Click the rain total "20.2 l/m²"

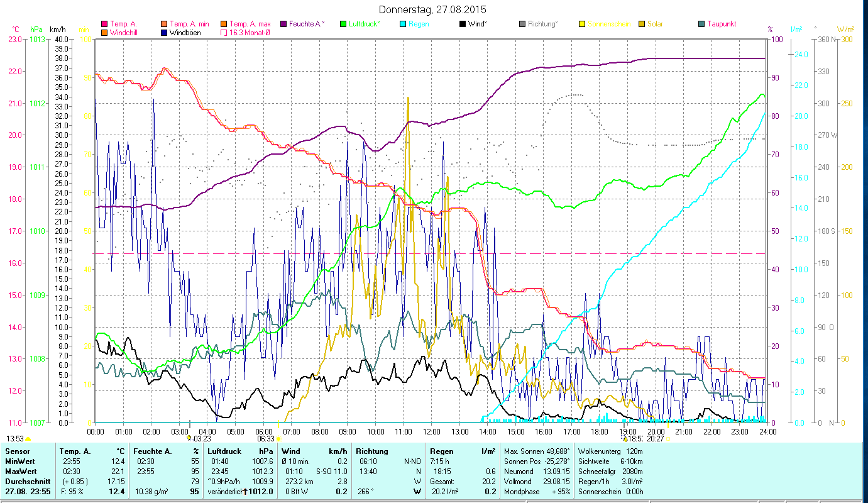[446, 492]
